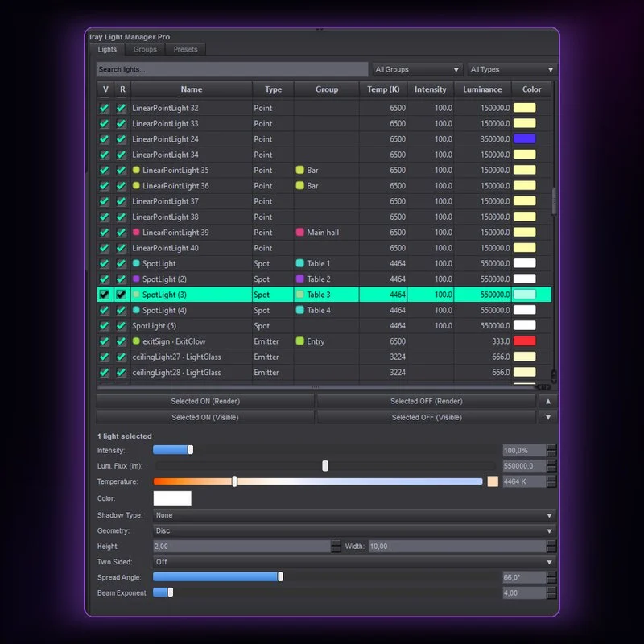Open the Shadow Type dropdown
The height and width of the screenshot is (644, 644).
coord(354,515)
